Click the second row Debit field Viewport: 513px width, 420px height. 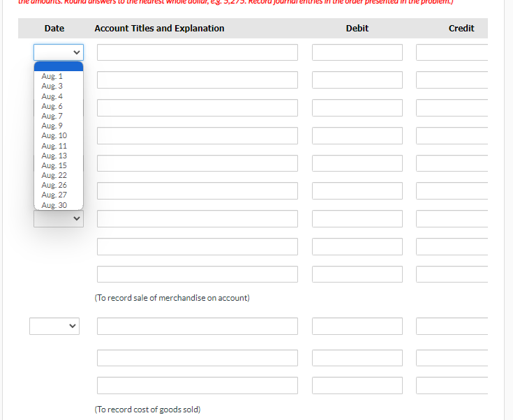(x=357, y=80)
